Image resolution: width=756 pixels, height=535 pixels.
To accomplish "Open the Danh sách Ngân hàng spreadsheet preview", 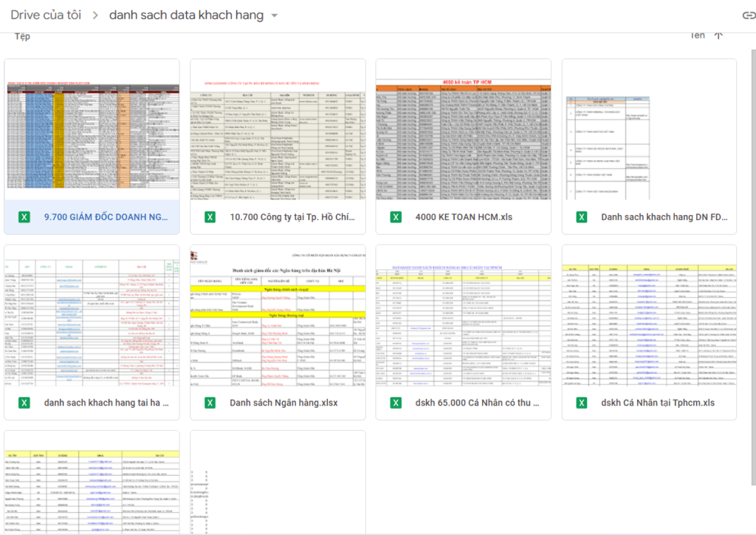I will (x=278, y=316).
